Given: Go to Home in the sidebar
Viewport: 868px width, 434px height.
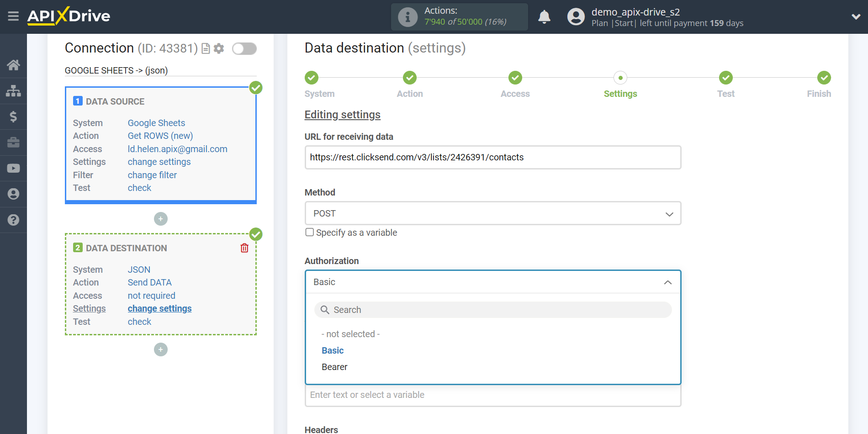Looking at the screenshot, I should click(13, 65).
